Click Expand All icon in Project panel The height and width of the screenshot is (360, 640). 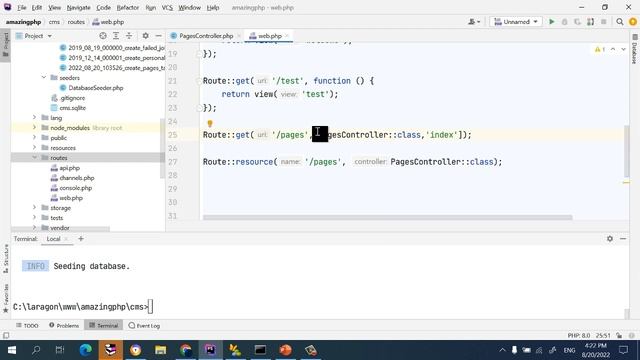tap(116, 36)
